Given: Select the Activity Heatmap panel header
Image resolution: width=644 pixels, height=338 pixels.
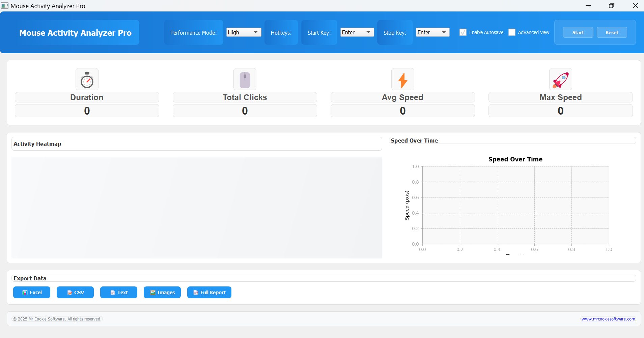Looking at the screenshot, I should coord(37,144).
